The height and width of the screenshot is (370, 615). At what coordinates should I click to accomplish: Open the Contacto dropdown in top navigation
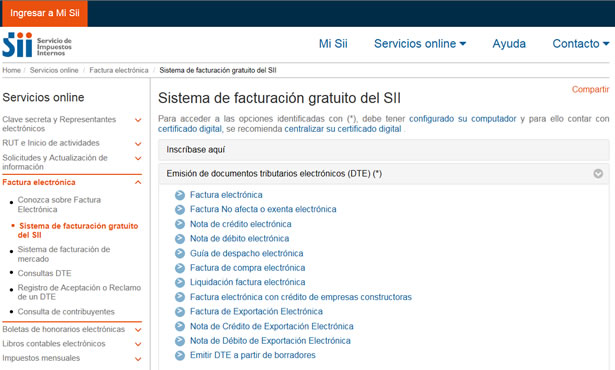point(580,44)
